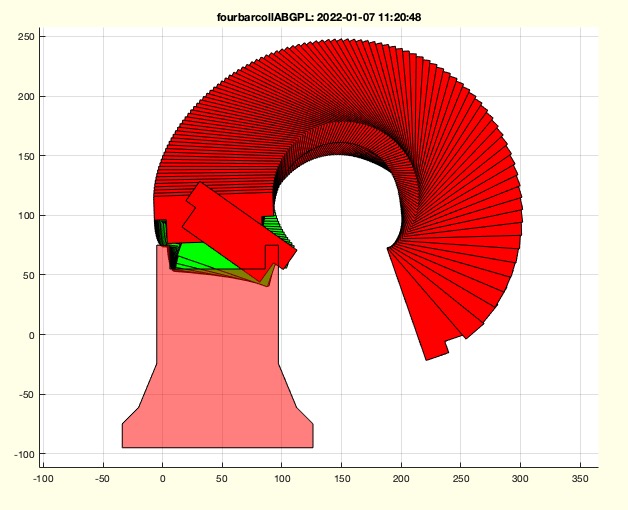The width and height of the screenshot is (628, 510).
Task: Click the plot title fourbarcollABGPL
Action: [265, 17]
